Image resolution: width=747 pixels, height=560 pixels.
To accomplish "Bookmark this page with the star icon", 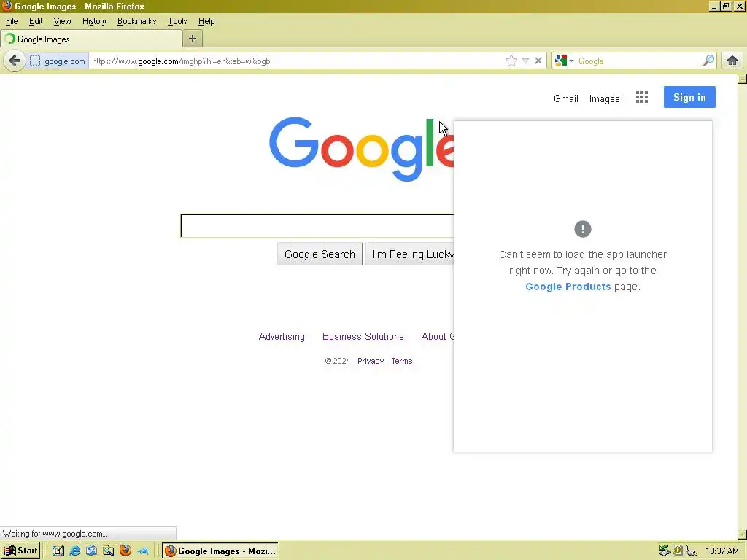I will tap(511, 61).
